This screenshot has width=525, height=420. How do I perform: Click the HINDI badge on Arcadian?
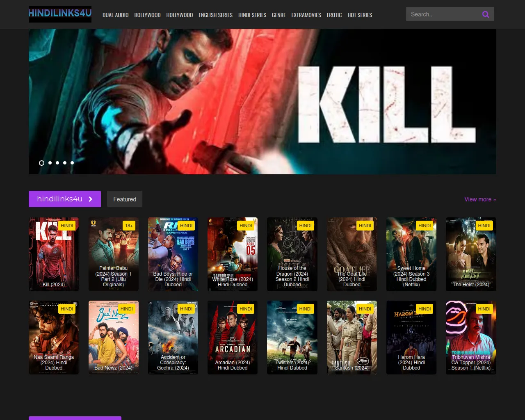[x=246, y=309]
